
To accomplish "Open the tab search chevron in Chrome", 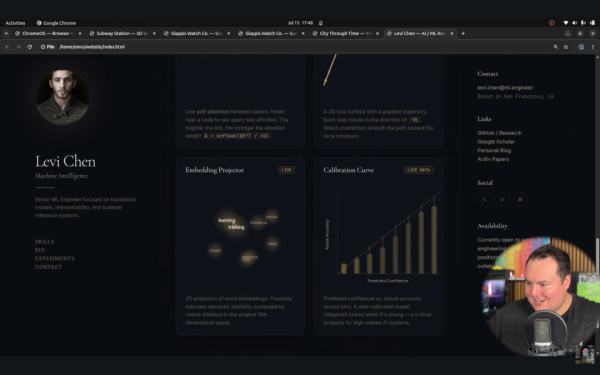I will coord(6,34).
